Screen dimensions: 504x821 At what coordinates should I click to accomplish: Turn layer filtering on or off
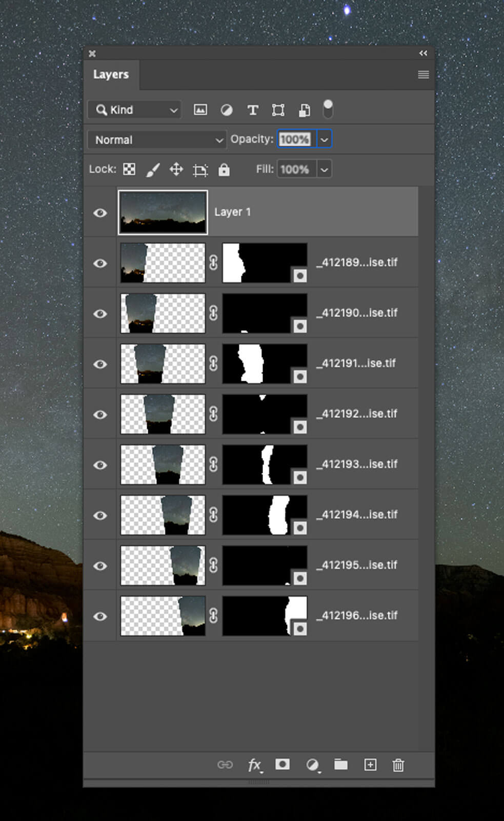click(x=328, y=109)
